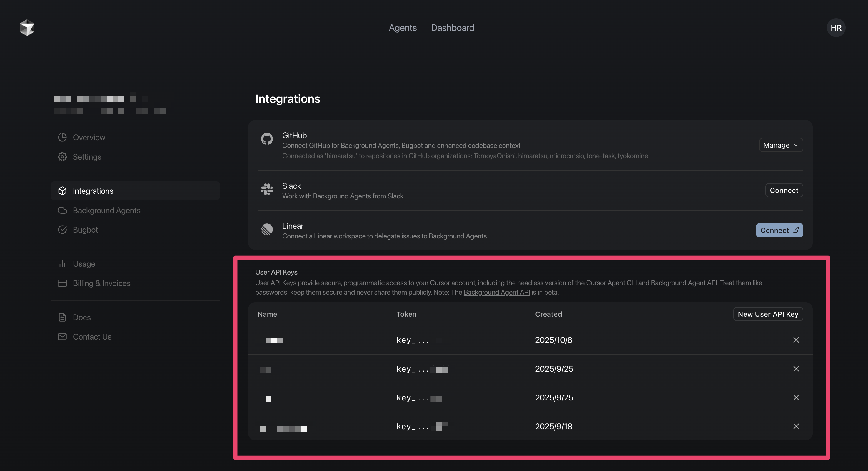Image resolution: width=868 pixels, height=471 pixels.
Task: Click the GitHub octocat icon
Action: point(266,139)
